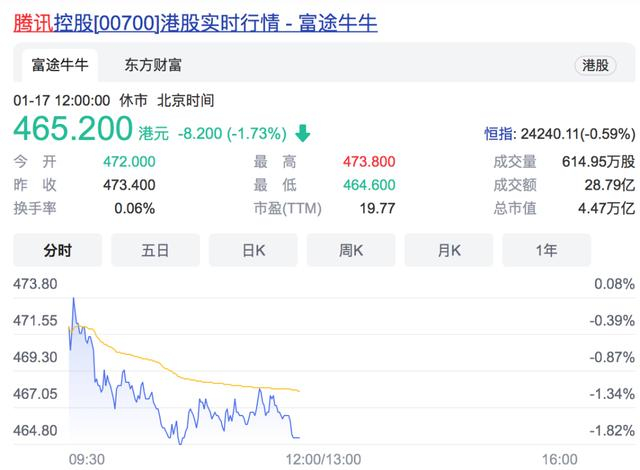The width and height of the screenshot is (640, 470).
Task: Select the 1年 chart tab
Action: click(x=547, y=250)
